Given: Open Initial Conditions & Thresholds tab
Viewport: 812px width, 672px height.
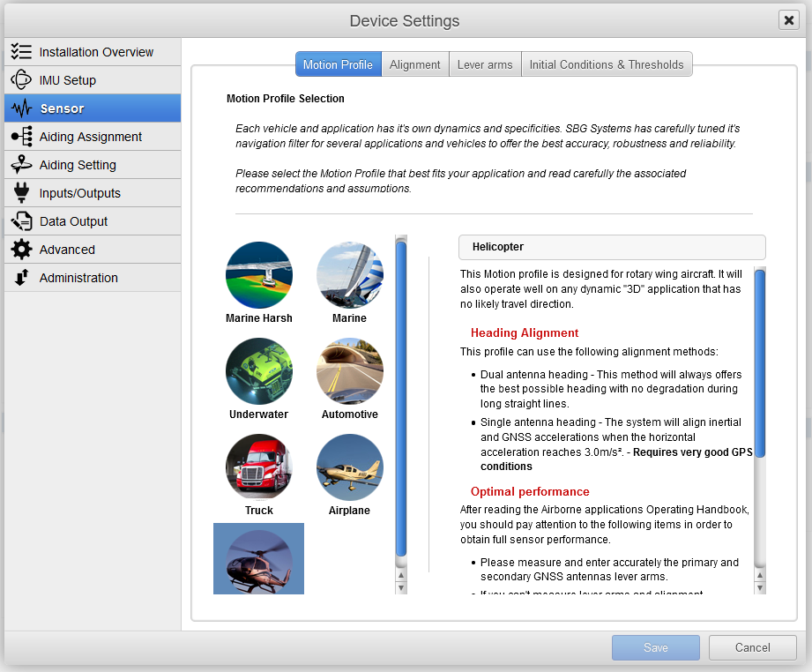Looking at the screenshot, I should (x=607, y=64).
